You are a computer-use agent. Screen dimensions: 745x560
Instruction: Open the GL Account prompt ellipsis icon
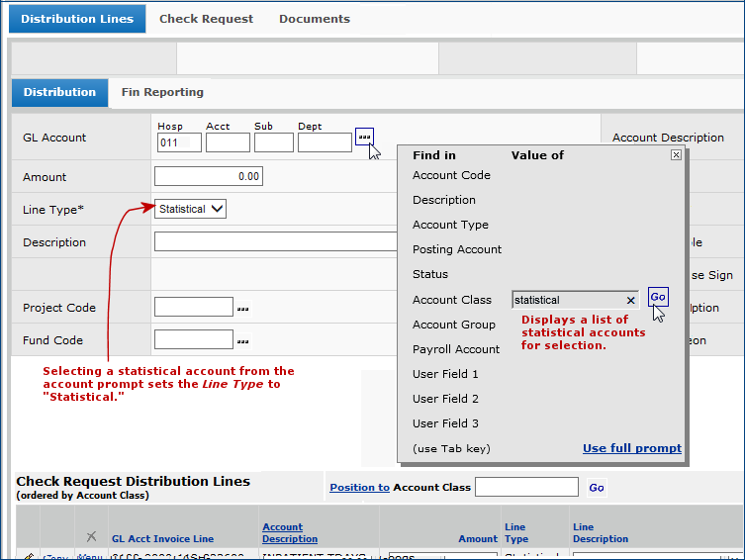click(x=364, y=136)
